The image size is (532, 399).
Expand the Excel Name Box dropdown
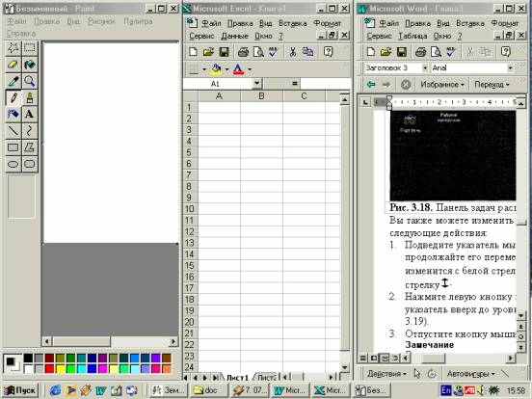(256, 83)
